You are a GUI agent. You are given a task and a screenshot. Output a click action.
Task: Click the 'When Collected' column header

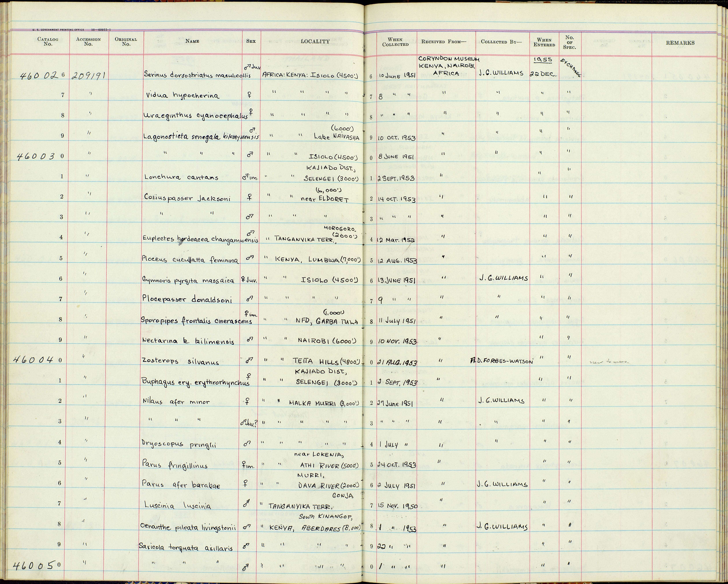coord(395,42)
